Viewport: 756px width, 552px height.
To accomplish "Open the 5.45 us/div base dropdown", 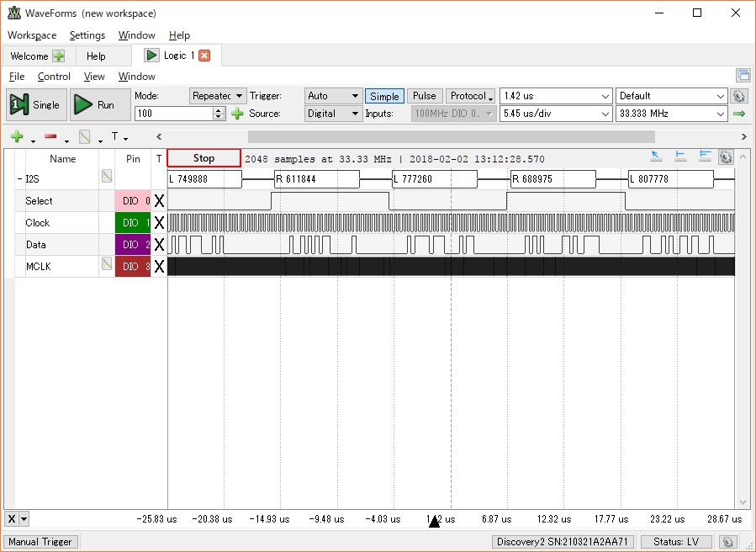I will coord(556,114).
